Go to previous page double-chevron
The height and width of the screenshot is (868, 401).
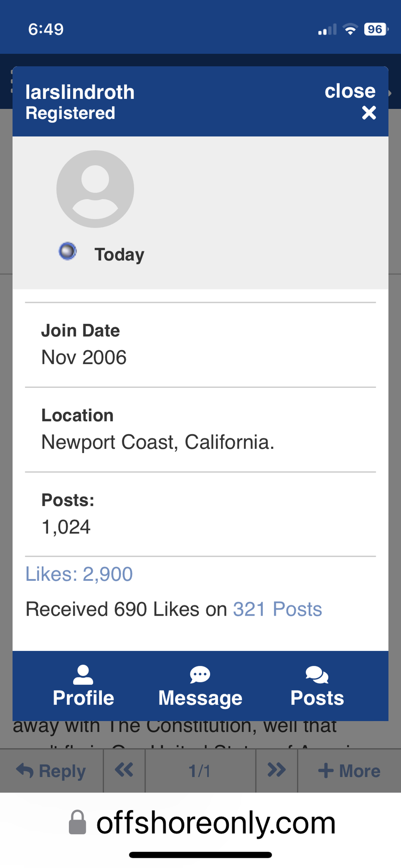(x=124, y=770)
